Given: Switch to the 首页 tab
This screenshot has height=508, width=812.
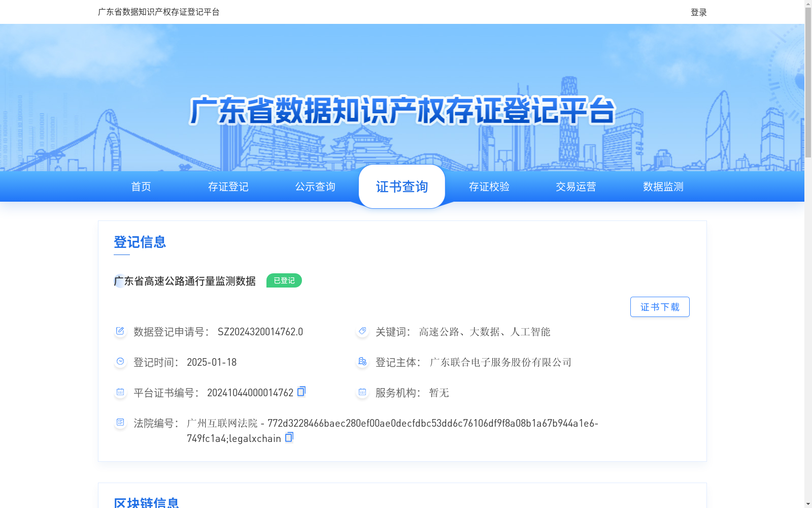Looking at the screenshot, I should [141, 186].
